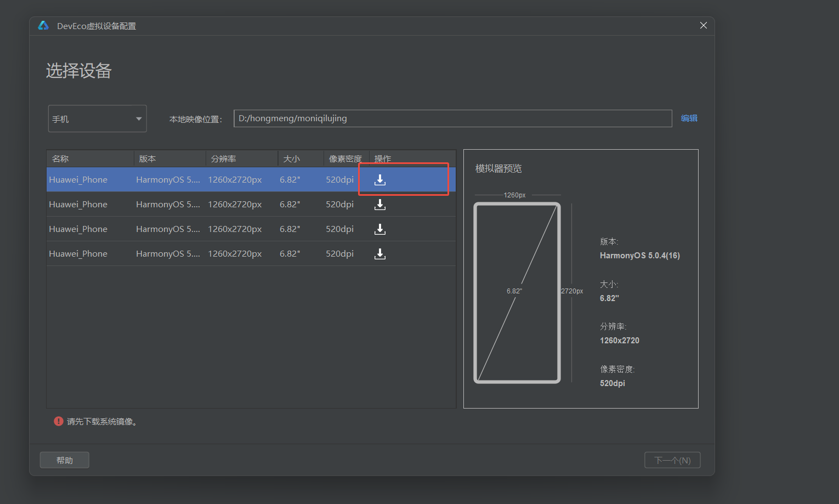
Task: Click the 下一个(N) button
Action: click(673, 460)
